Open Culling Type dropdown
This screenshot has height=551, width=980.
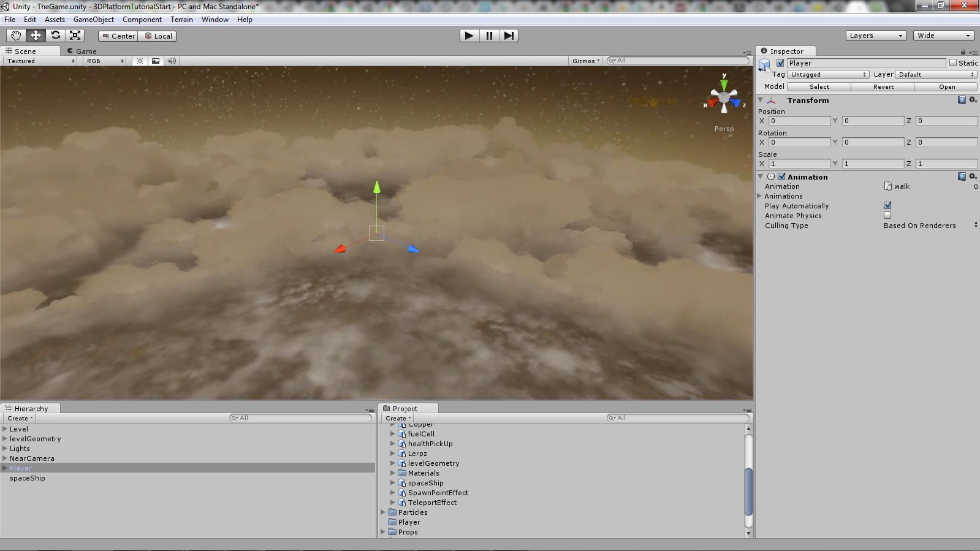pyautogui.click(x=930, y=226)
